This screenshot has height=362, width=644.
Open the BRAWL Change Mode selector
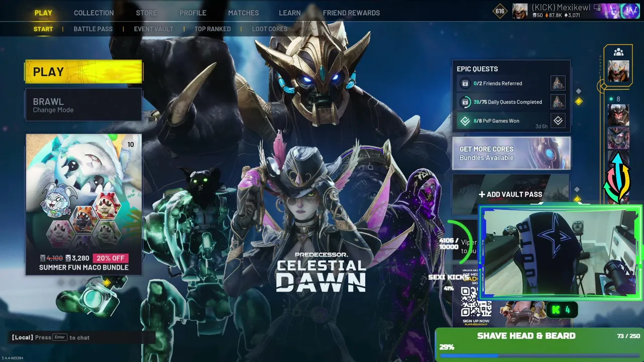coord(84,105)
